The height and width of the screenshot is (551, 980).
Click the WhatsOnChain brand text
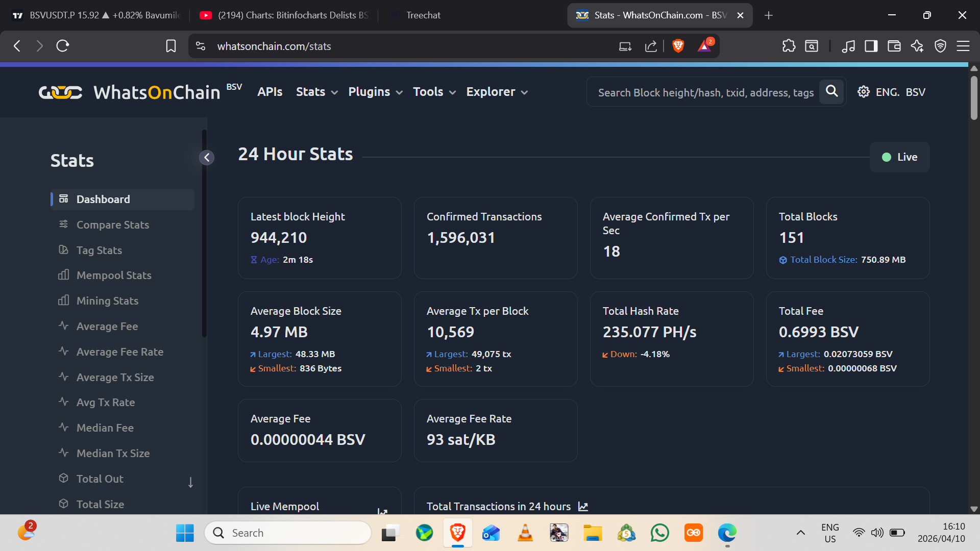pos(157,92)
